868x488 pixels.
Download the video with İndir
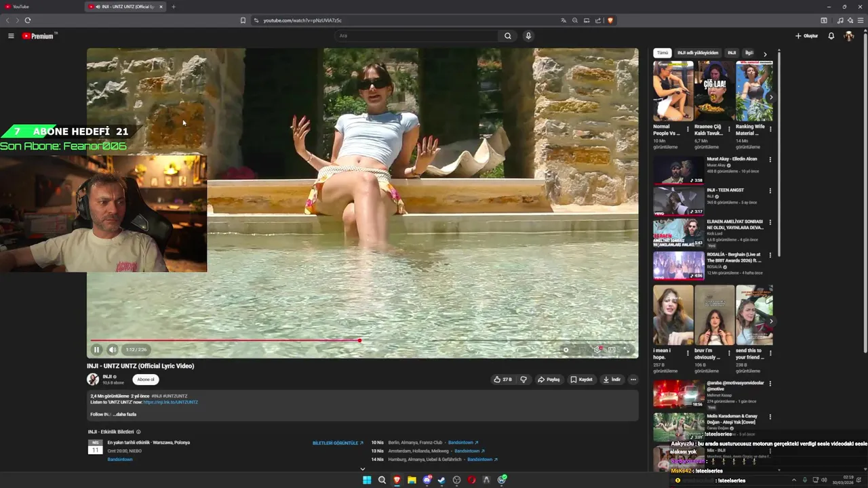[x=612, y=380]
